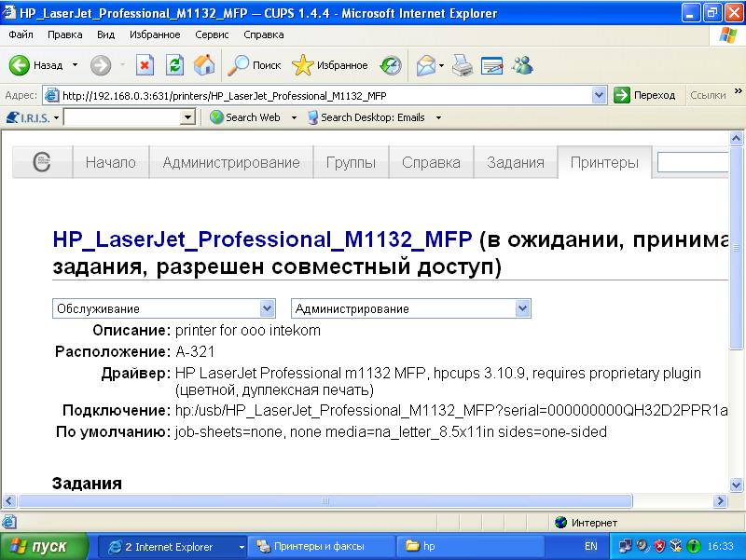Click the Edit page toolbar icon
The height and width of the screenshot is (560, 746).
492,65
